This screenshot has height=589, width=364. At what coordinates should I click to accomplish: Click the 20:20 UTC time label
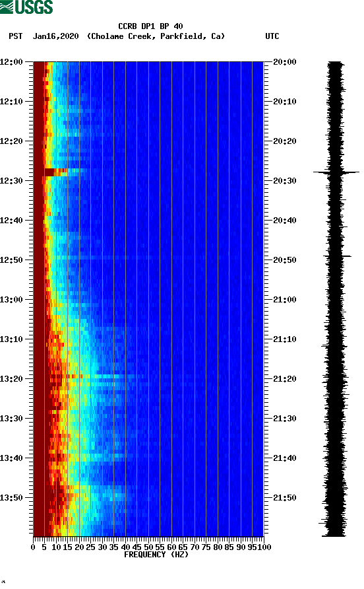click(285, 141)
